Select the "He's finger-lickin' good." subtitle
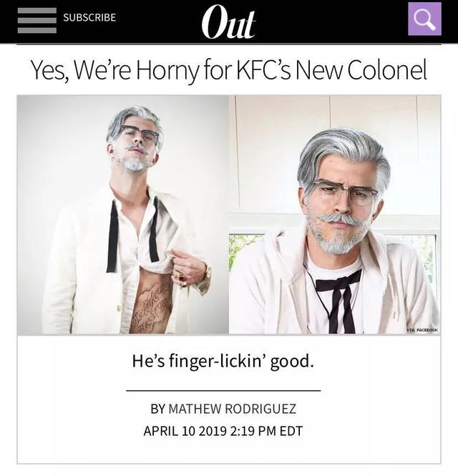This screenshot has width=458, height=476. [223, 361]
